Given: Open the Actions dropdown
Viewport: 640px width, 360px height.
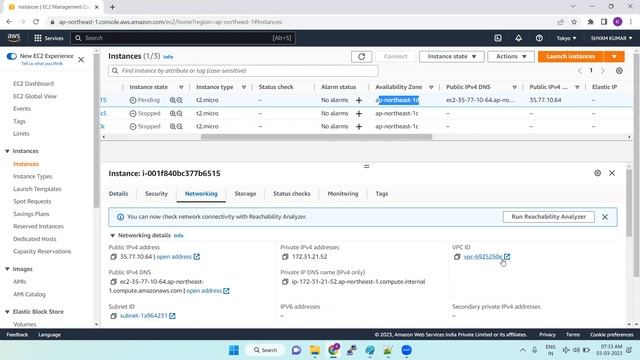Looking at the screenshot, I should coord(511,56).
